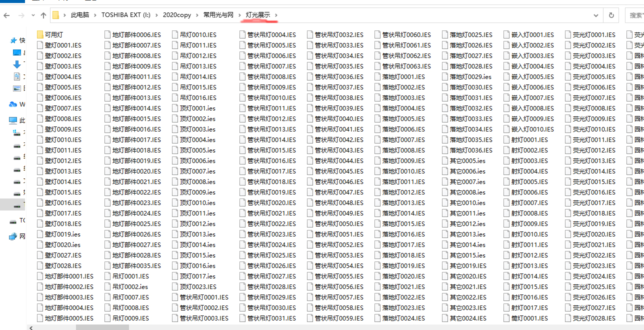Screen dimensions: 644x330
Task: Click file icon of 荧光灯0001.IES
Action: click(568, 34)
